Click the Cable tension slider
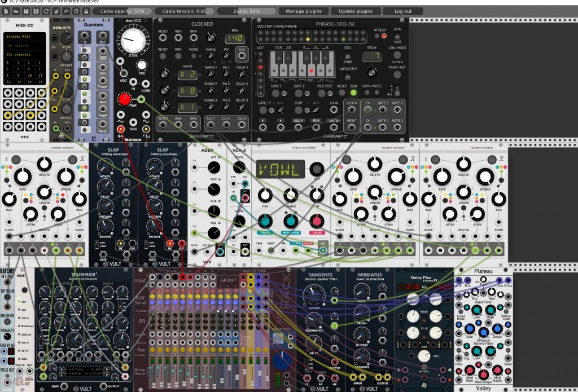 coord(185,11)
